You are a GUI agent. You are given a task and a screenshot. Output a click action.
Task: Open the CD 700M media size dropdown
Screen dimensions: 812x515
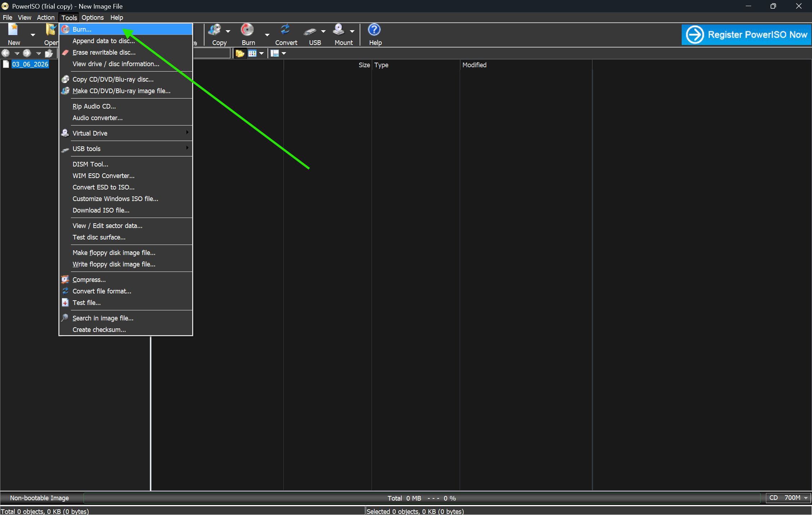(x=788, y=498)
